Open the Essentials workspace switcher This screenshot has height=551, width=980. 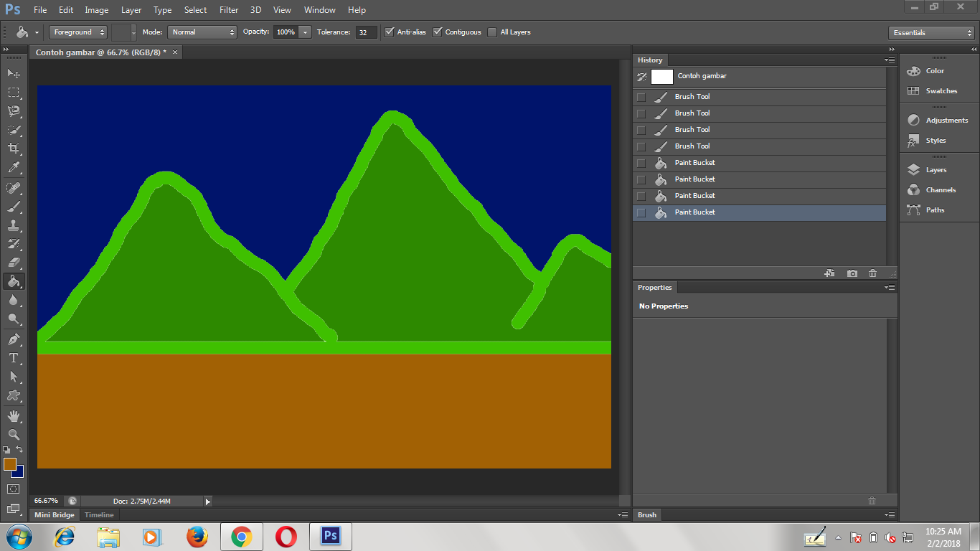[x=930, y=32]
